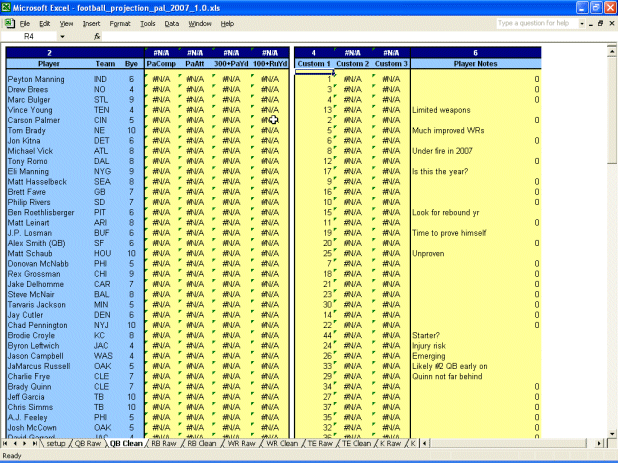Switch to the K Raw sheet tab

(390, 443)
